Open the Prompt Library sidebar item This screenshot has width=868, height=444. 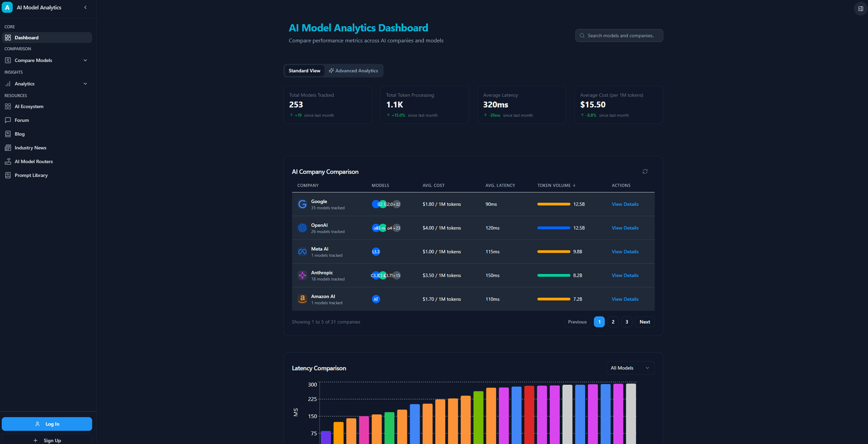click(31, 175)
